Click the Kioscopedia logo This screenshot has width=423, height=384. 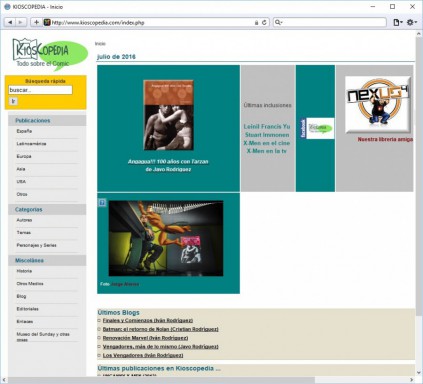pos(50,53)
